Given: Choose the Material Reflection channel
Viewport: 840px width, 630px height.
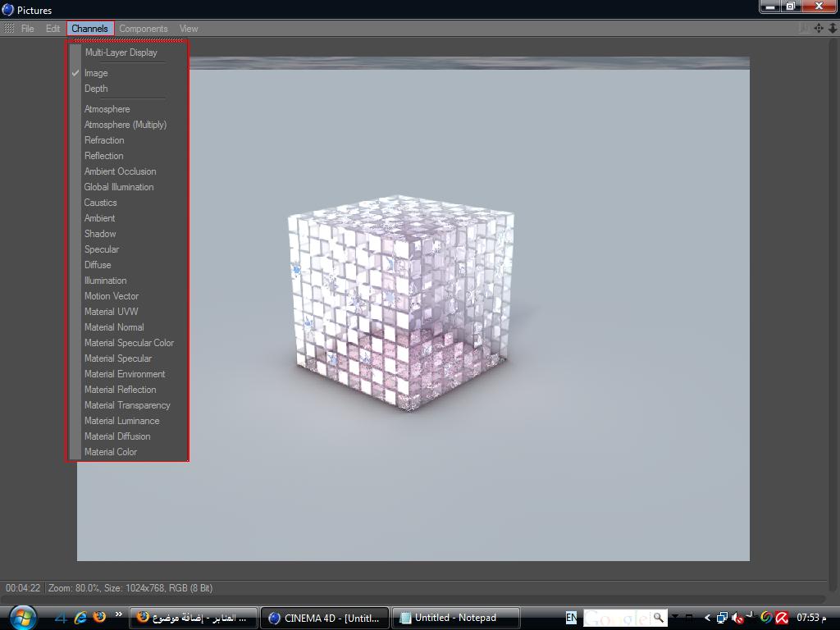Looking at the screenshot, I should click(129, 390).
